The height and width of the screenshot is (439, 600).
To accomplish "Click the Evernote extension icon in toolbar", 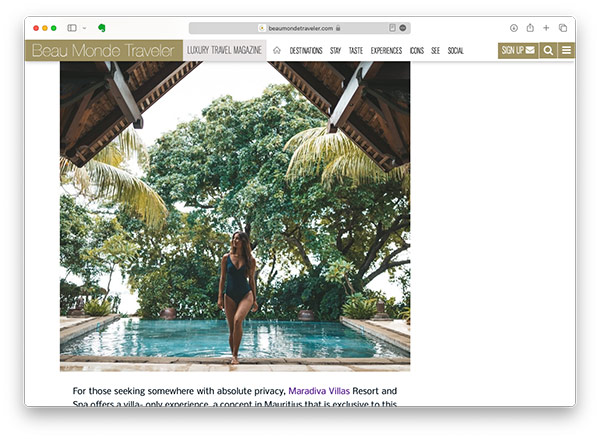I will point(102,28).
